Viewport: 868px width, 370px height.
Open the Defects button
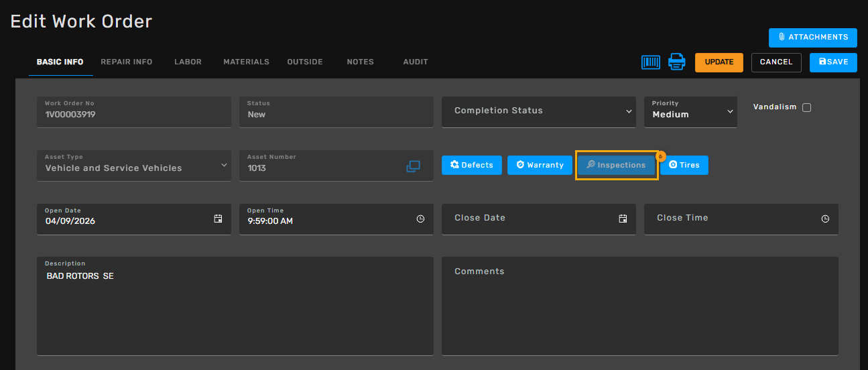[x=472, y=165]
